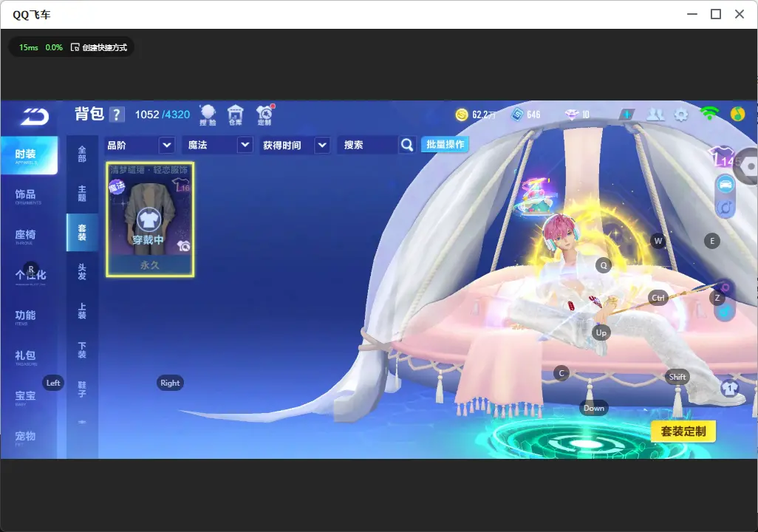Click the purple female gender symbol icon
This screenshot has width=758, height=532.
pyautogui.click(x=725, y=287)
